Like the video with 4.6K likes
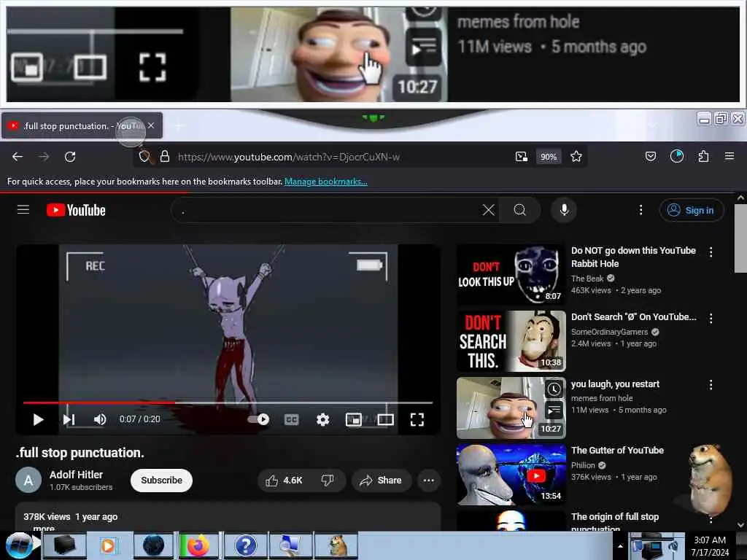 [x=284, y=481]
